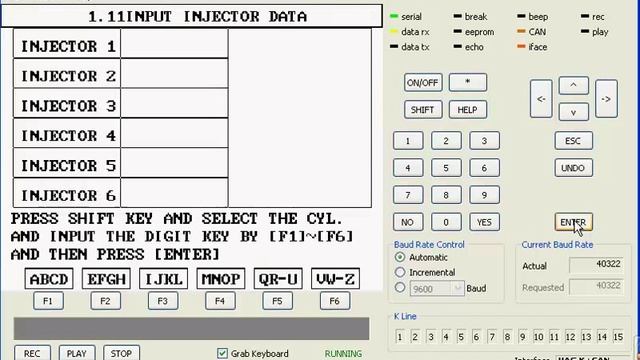Click the Requested baud rate field
Screen dimensions: 640x360
[596, 286]
